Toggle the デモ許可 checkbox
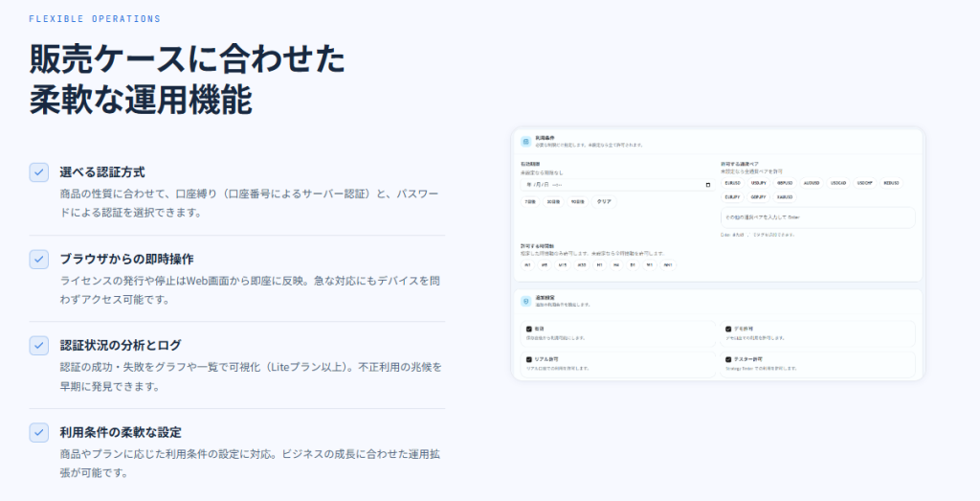980x501 pixels. (727, 329)
